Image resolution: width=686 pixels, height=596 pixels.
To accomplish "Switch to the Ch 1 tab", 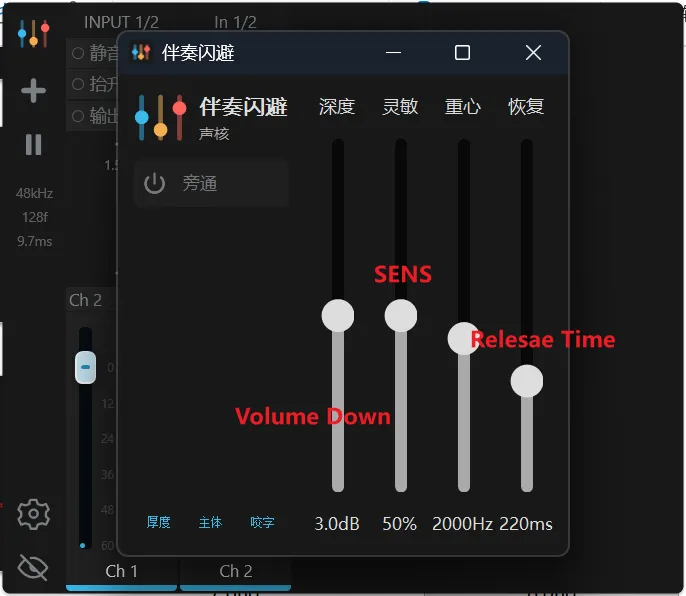I will (122, 574).
